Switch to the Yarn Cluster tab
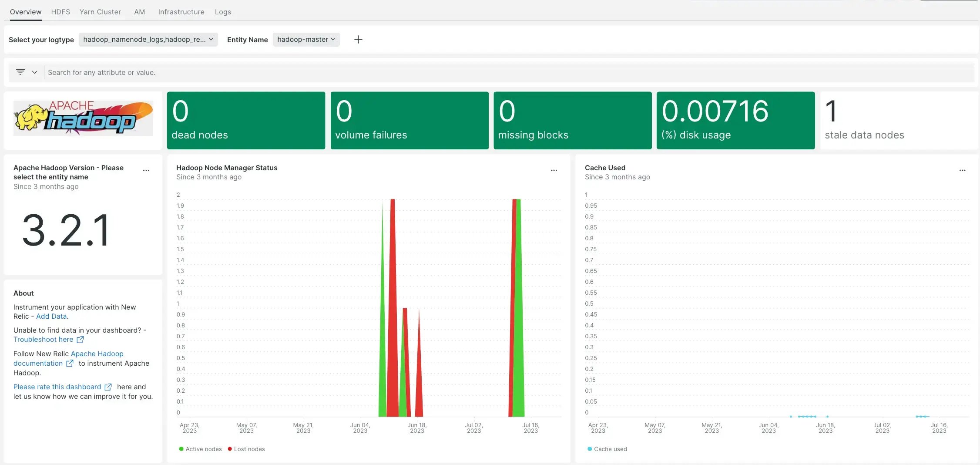Screen dimensions: 980x465 click(x=100, y=12)
